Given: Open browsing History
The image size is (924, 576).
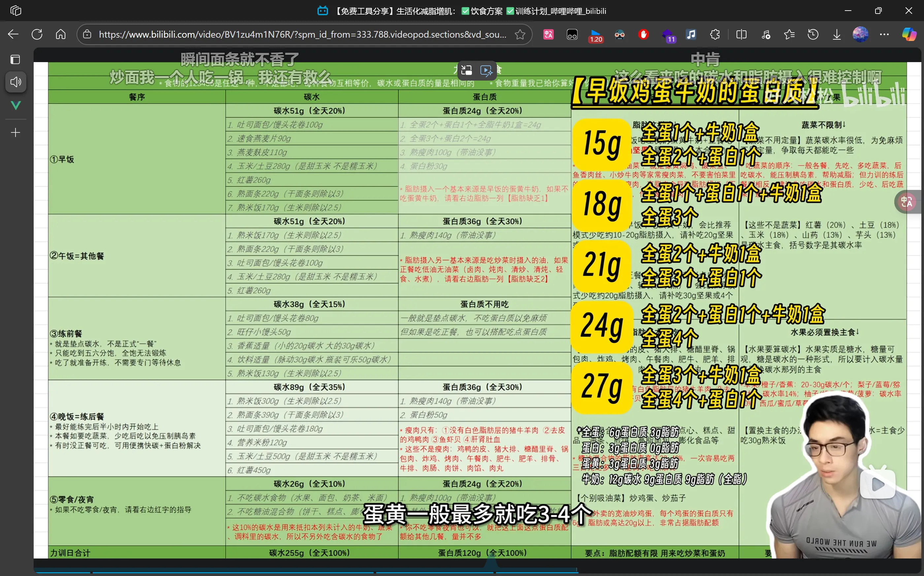Looking at the screenshot, I should tap(813, 35).
